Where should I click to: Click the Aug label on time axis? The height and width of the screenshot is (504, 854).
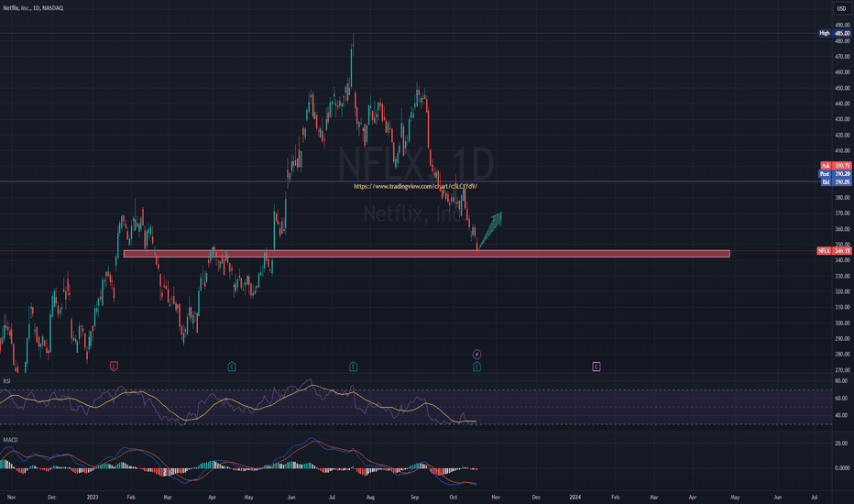coord(370,497)
